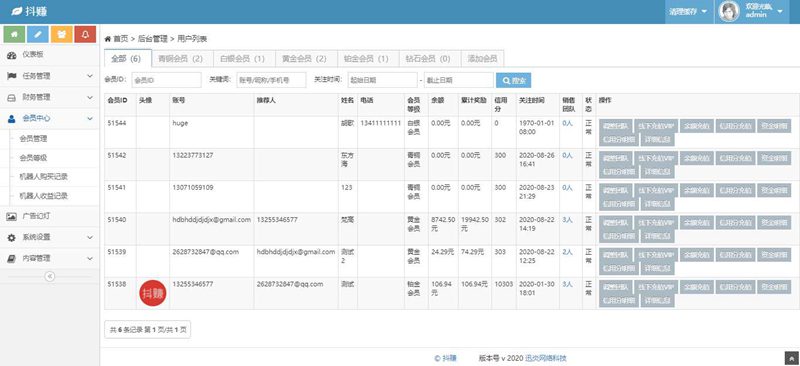Open the 0人 team link for member 51544
The height and width of the screenshot is (366, 800).
coord(567,123)
